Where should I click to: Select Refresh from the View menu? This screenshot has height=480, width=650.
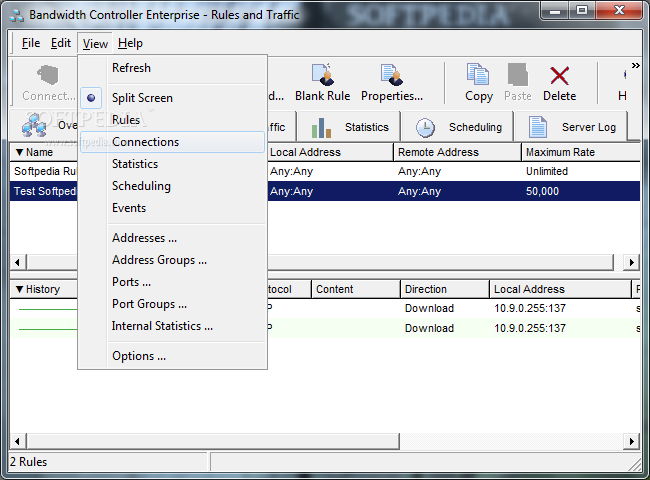coord(172,68)
